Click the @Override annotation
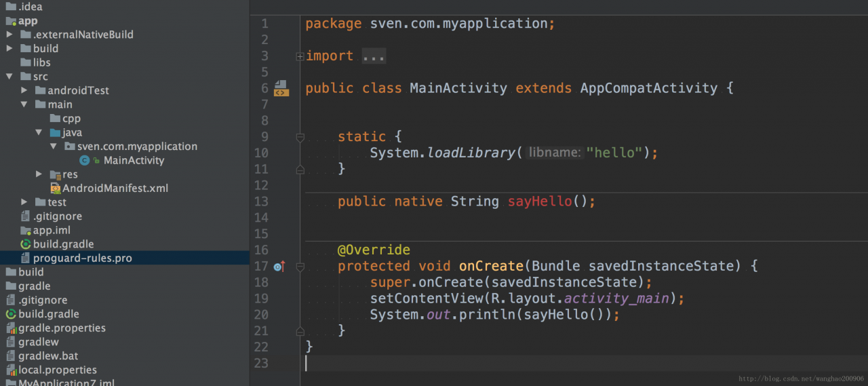868x386 pixels. click(x=374, y=250)
